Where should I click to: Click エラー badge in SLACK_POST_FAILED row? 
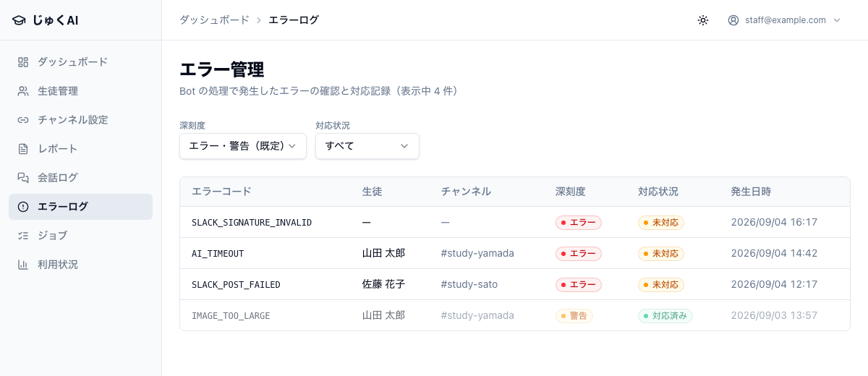tap(579, 285)
